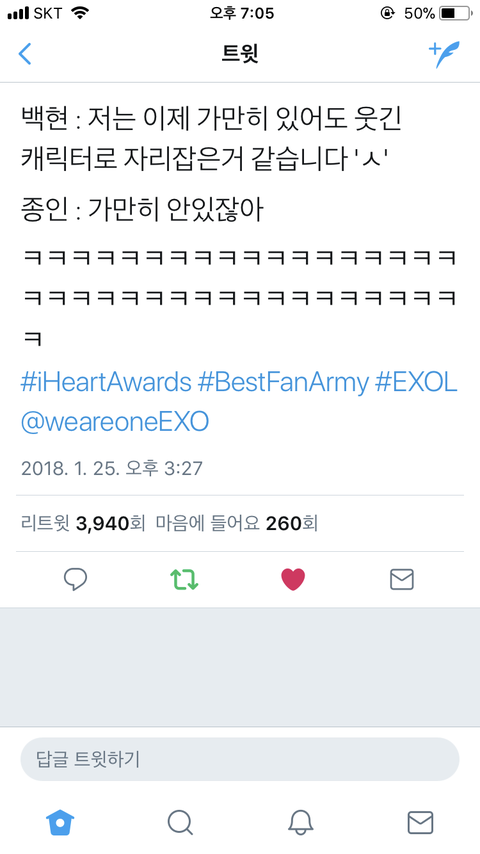The height and width of the screenshot is (854, 480).
Task: Tap the Wi-Fi icon in the status bar
Action: tap(80, 13)
